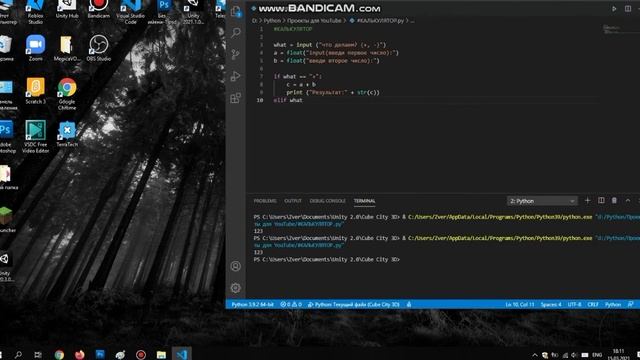Select the OBS Studio desktop icon
Viewport: 640px width, 360px height.
tap(98, 48)
